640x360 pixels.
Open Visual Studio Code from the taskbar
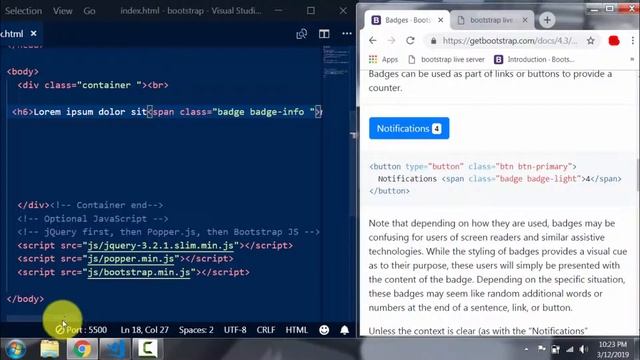click(115, 349)
